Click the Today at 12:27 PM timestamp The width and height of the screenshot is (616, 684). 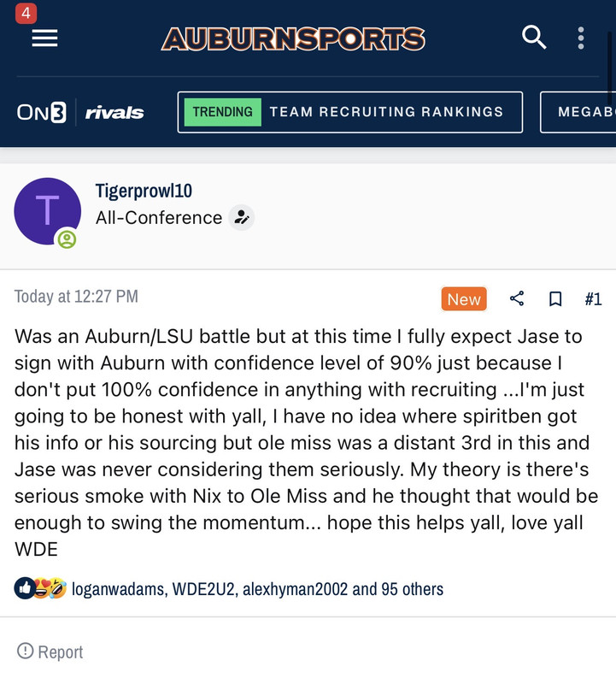pyautogui.click(x=76, y=297)
